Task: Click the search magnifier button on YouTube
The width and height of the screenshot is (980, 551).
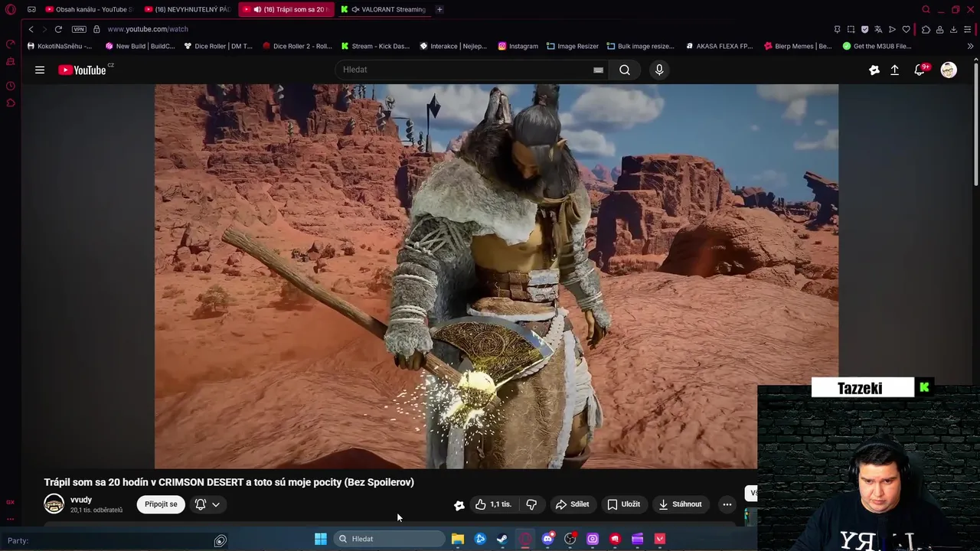Action: pos(625,70)
